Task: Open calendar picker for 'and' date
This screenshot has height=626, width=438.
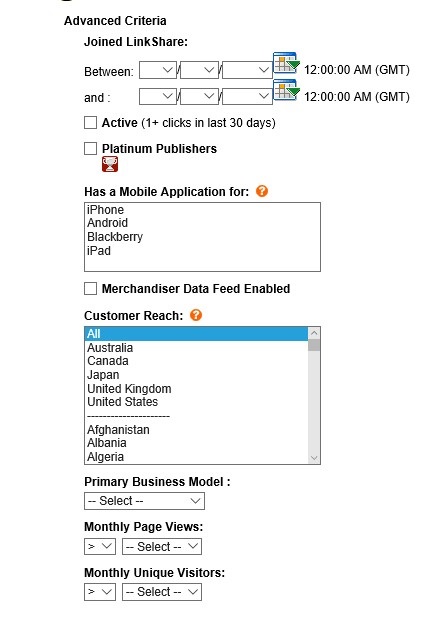Action: (x=286, y=90)
